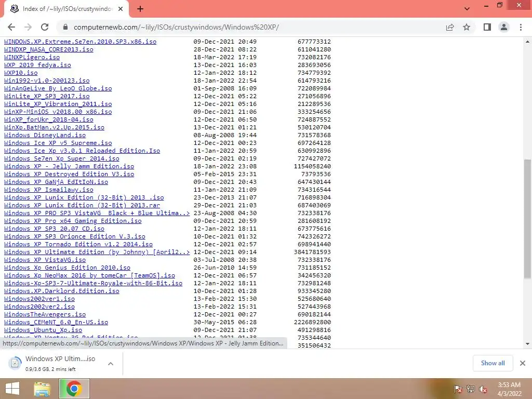Open Windows XP - Jelly Jamm Edition.iso
Viewport: 532px width, 399px height.
69,166
